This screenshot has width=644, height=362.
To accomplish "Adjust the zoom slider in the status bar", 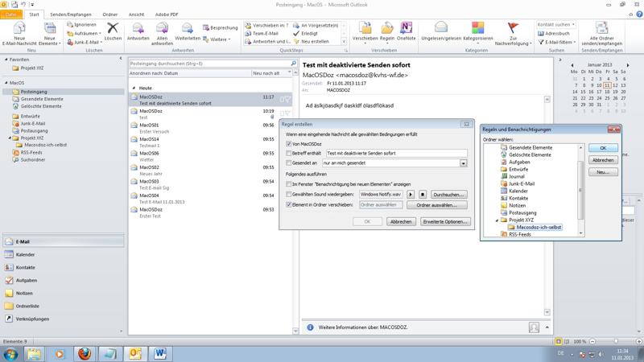I will pos(616,341).
